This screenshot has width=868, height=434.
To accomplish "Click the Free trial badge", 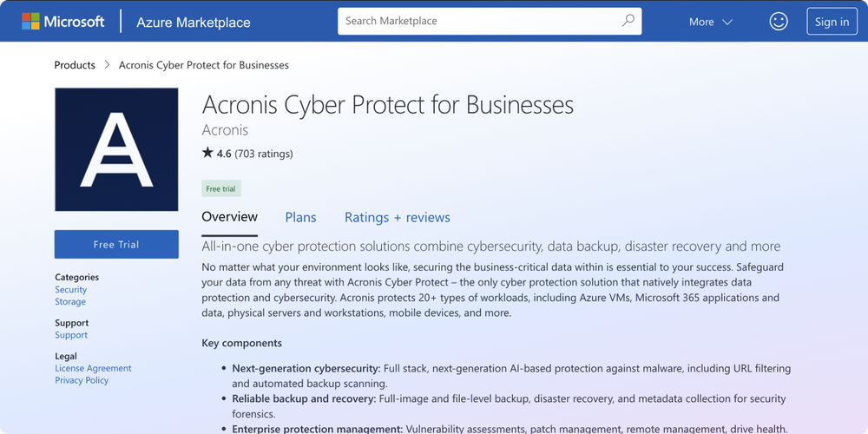I will 220,188.
